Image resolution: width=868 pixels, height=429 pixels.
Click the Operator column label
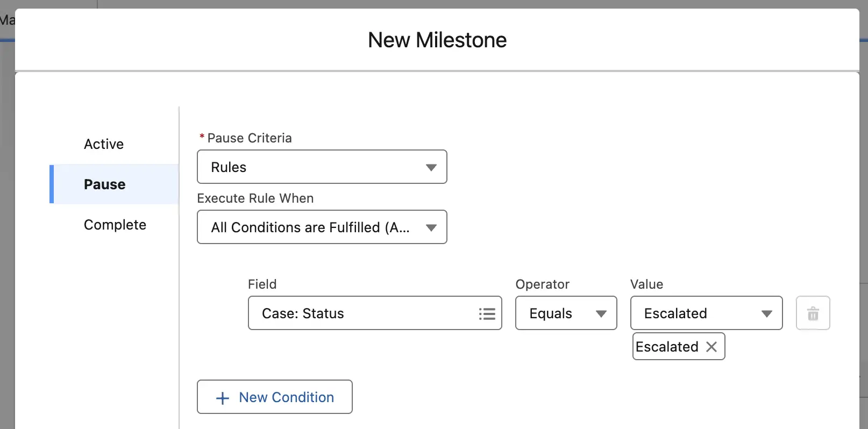coord(543,284)
